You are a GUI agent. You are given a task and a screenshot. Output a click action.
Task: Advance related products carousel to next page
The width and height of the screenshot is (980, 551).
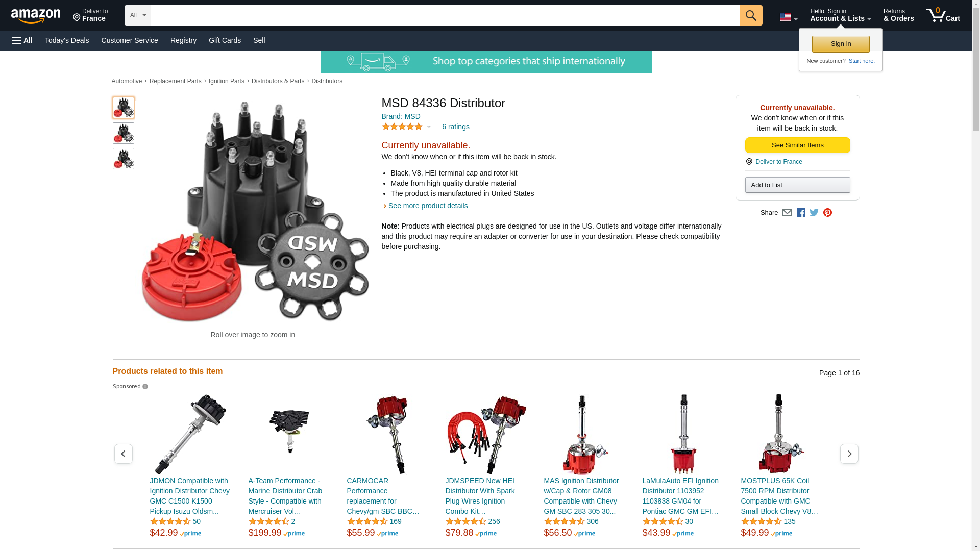(x=849, y=454)
